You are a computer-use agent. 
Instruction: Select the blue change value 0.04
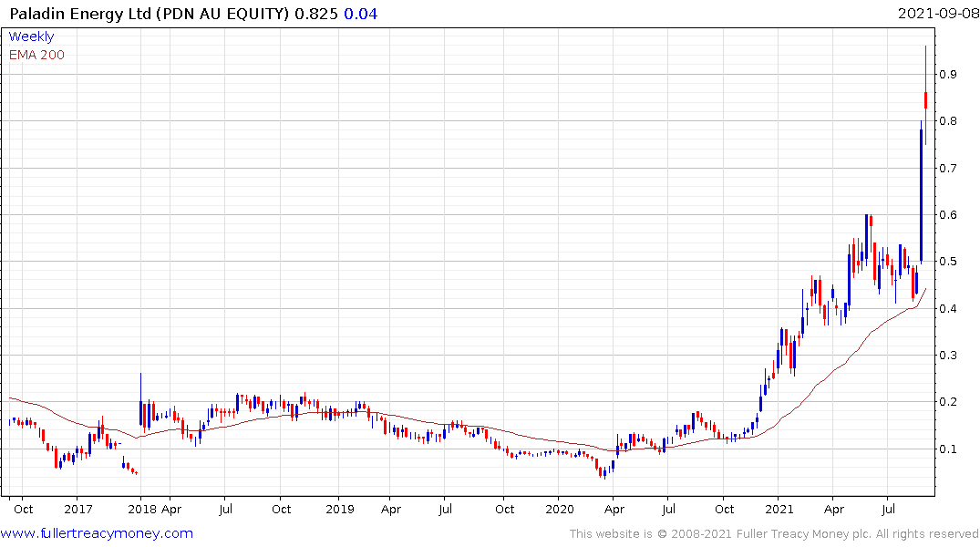361,14
